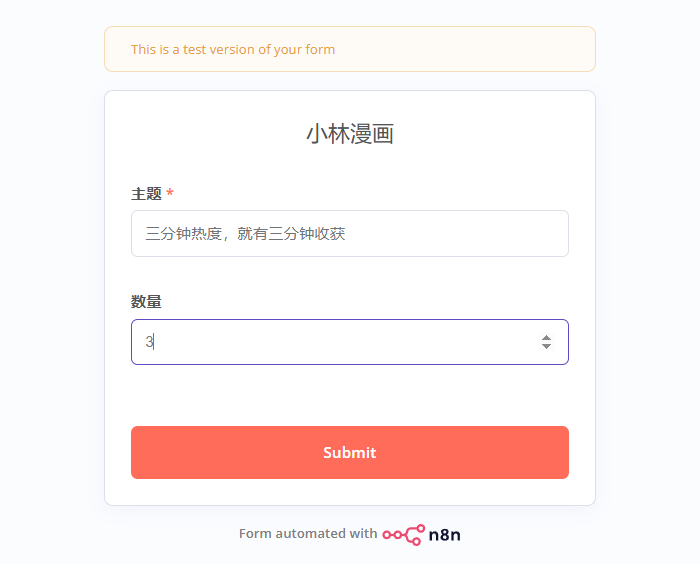Click the 数量 field label
Viewport: 700px width, 564px height.
click(x=146, y=302)
